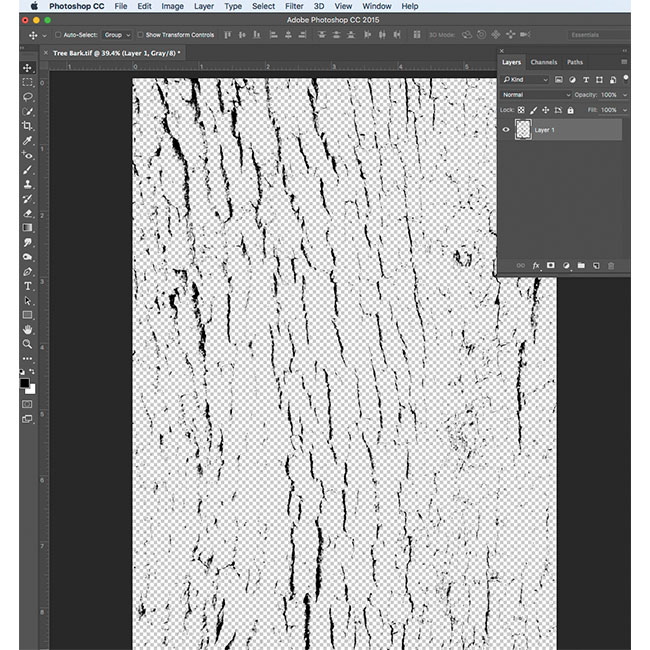
Task: Select the Rectangular Marquee tool
Action: click(28, 82)
